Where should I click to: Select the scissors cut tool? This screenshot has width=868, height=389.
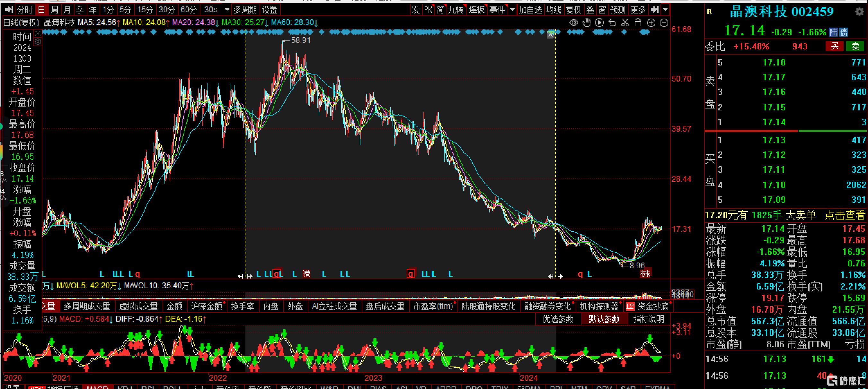[x=625, y=23]
